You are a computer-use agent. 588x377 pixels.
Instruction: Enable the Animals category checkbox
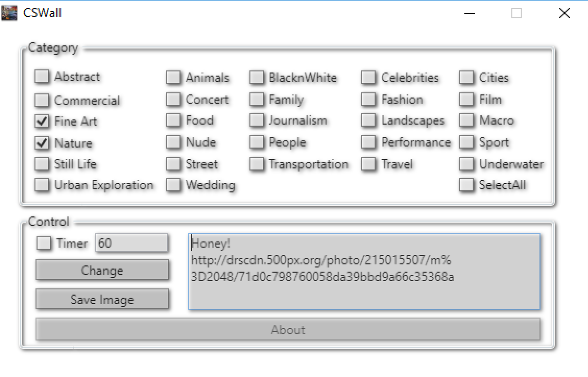[173, 78]
